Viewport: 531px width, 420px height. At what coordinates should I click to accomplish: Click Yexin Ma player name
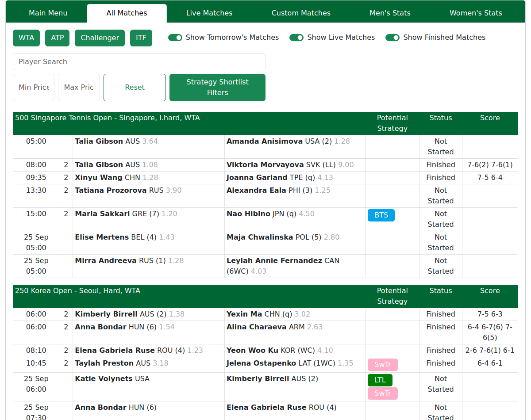coord(244,314)
